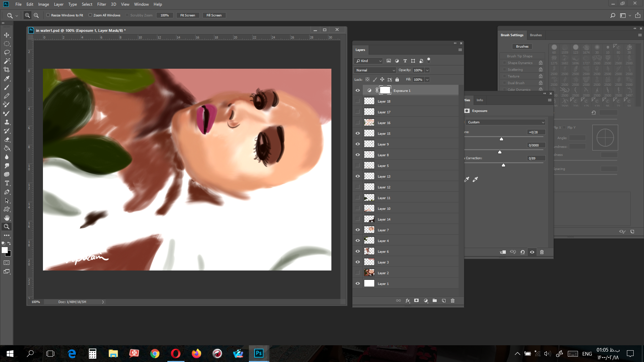The image size is (644, 362).
Task: Create new adjustment layer icon
Action: (426, 301)
